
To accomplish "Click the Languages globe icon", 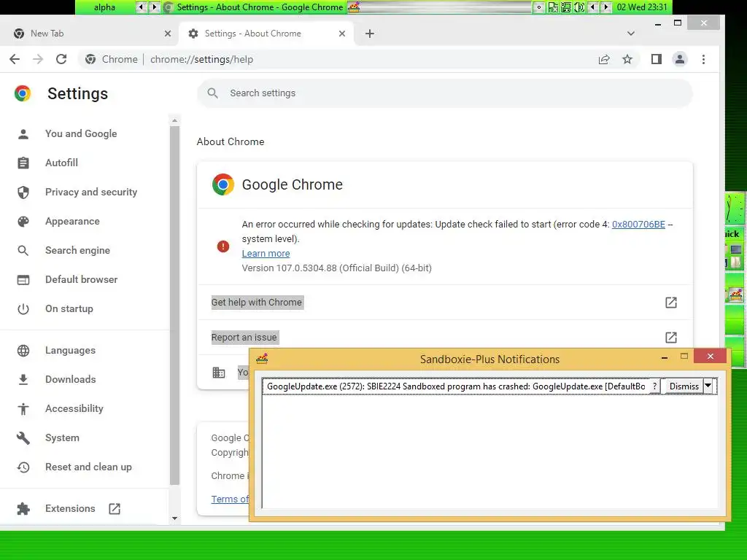I will (23, 351).
